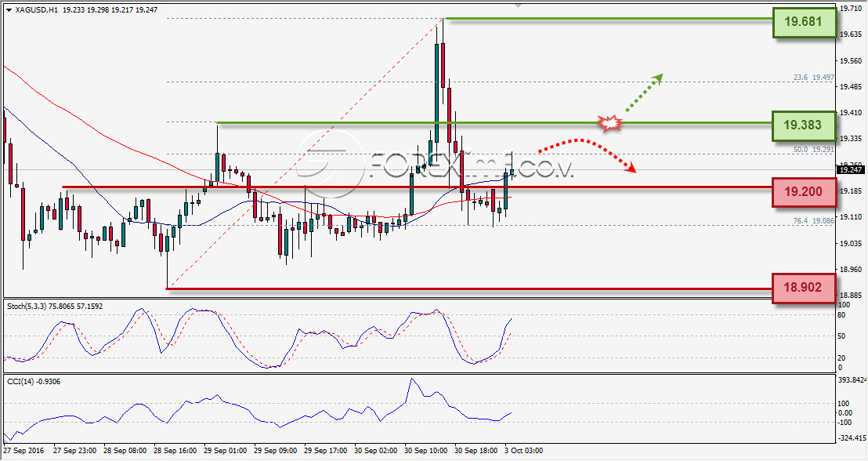868x461 pixels.
Task: Click Stochastic scale value 80
Action: coord(841,315)
